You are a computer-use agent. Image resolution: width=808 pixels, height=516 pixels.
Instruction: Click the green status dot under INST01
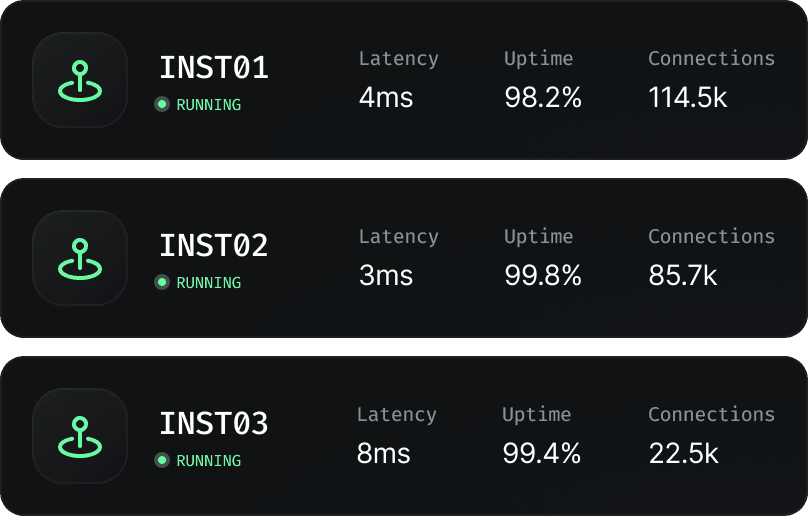click(162, 104)
